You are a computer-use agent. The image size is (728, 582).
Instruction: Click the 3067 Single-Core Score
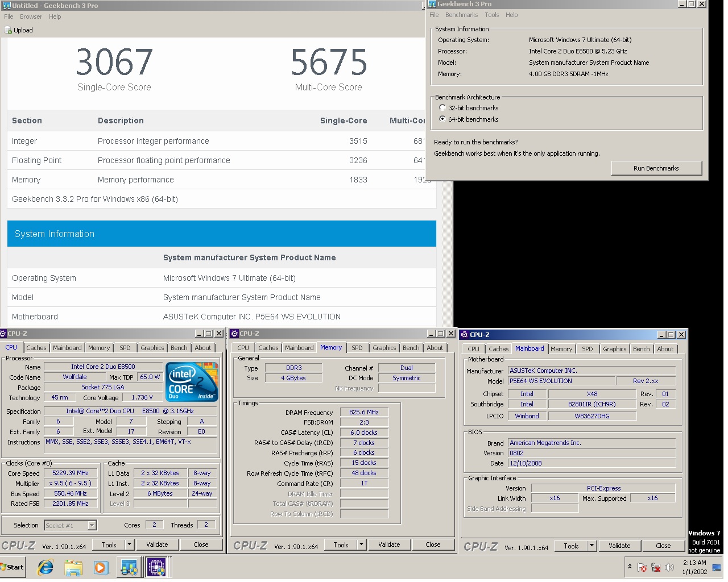[114, 62]
